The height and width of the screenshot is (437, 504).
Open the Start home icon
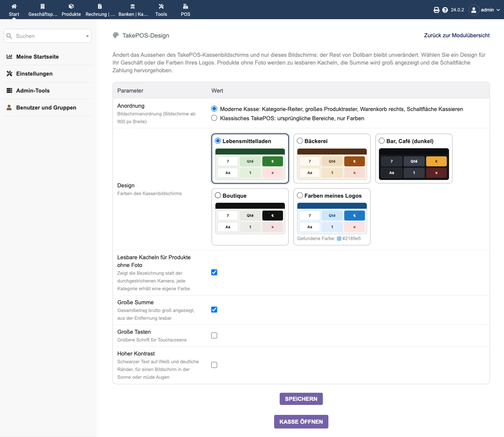click(x=14, y=6)
